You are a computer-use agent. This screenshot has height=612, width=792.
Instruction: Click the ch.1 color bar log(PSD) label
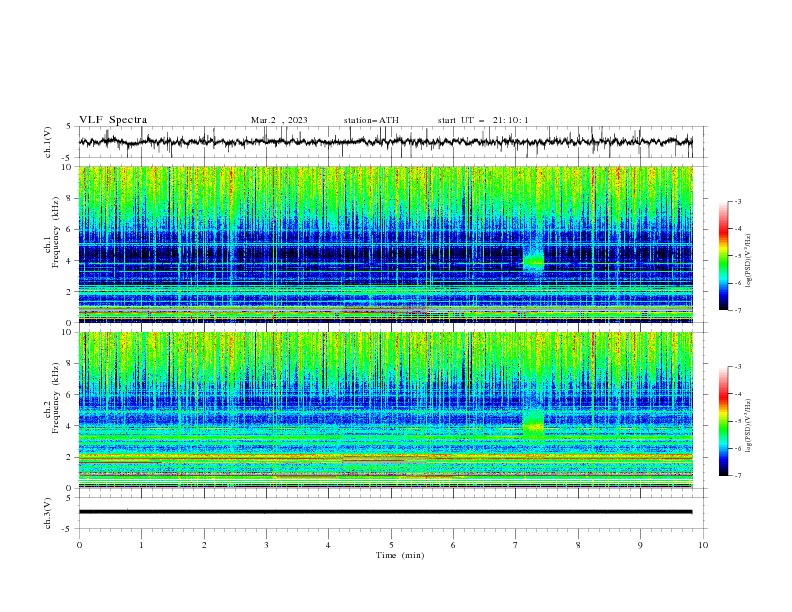(749, 261)
